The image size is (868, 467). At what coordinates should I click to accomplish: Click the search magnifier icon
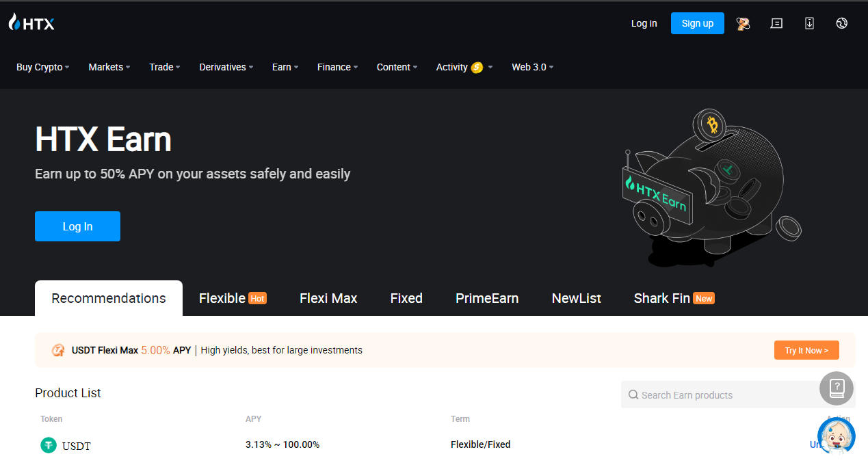(x=633, y=395)
